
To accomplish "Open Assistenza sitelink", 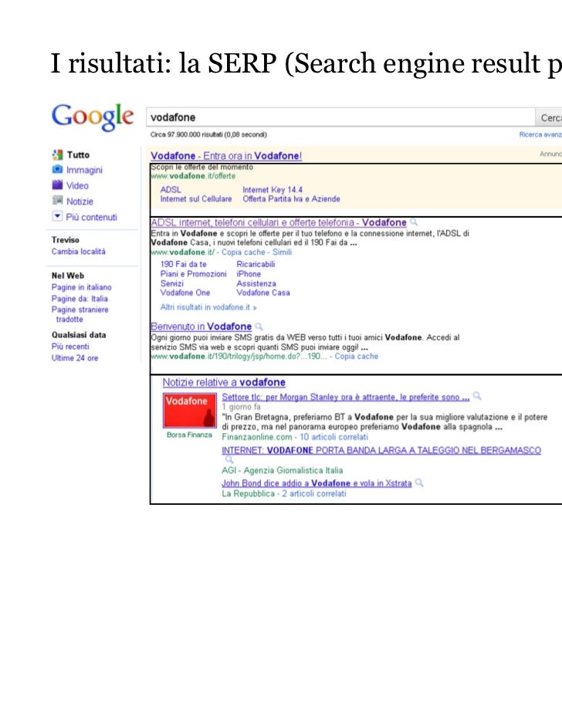I will 256,283.
